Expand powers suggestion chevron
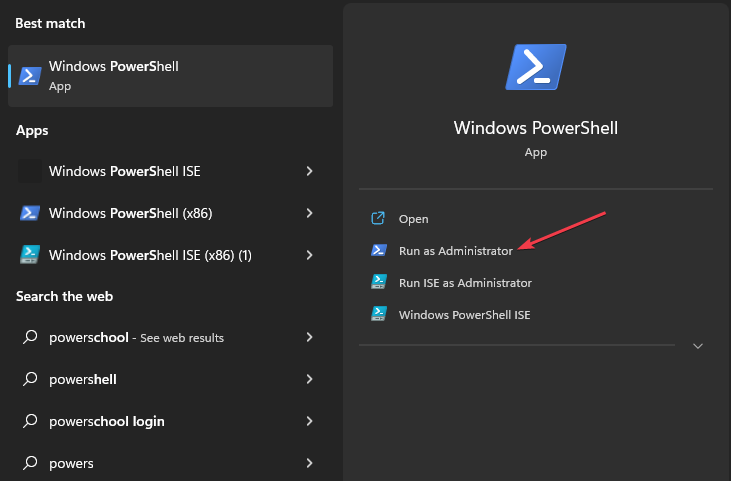The width and height of the screenshot is (731, 481). point(310,463)
